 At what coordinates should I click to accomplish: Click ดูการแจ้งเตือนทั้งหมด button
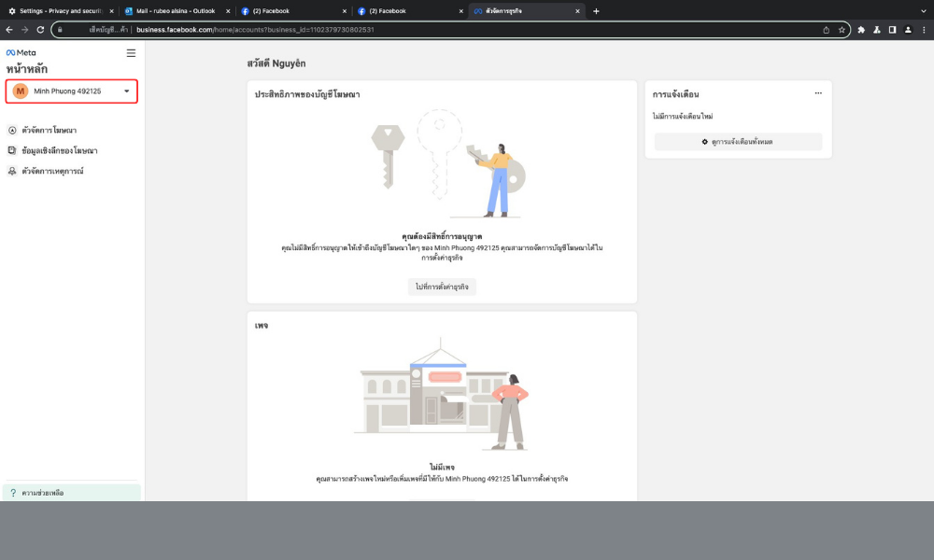tap(738, 142)
